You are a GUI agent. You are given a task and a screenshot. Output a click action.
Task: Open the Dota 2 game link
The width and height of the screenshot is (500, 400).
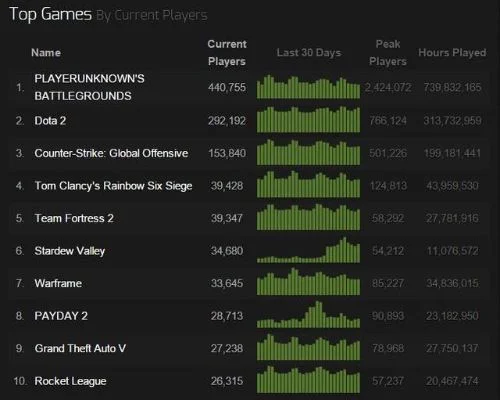click(50, 121)
